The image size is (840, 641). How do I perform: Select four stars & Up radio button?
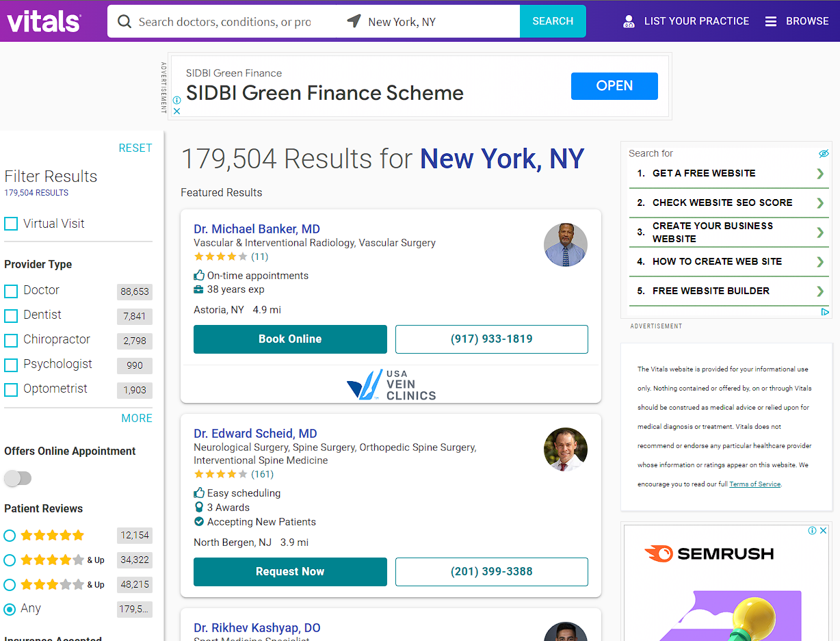(x=10, y=560)
